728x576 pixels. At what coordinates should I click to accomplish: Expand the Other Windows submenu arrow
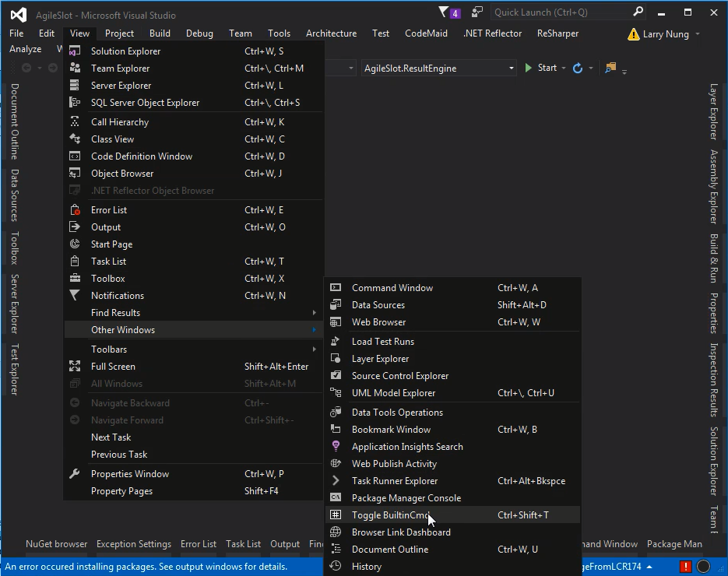[x=315, y=330]
